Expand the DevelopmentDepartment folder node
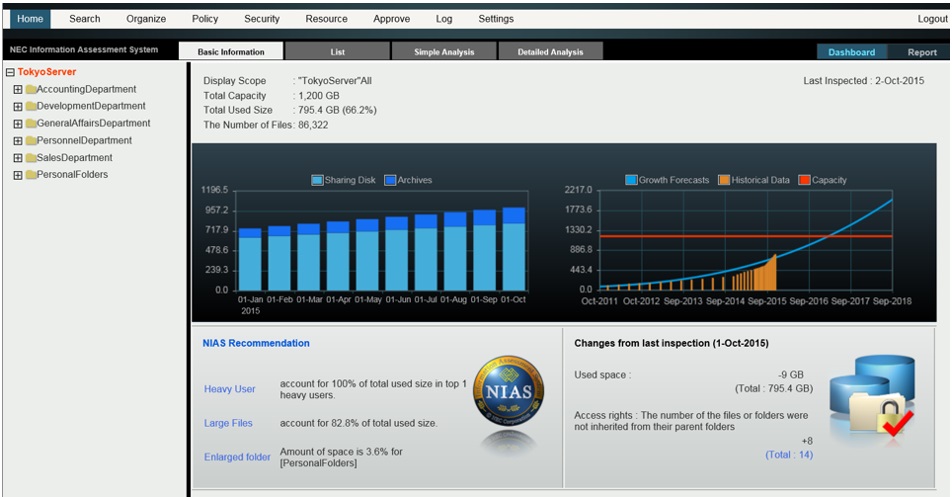Screen dimensions: 952x497 [18, 106]
